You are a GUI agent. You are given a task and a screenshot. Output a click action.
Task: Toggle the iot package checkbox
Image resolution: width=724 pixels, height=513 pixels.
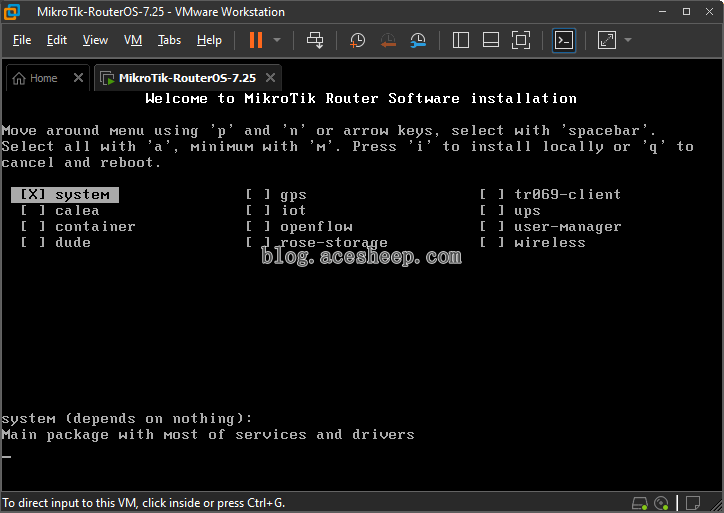click(258, 211)
